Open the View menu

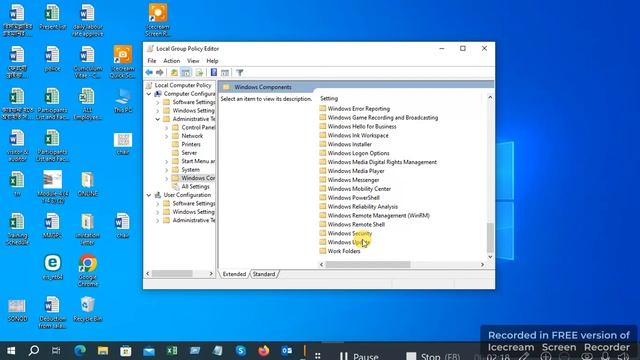pos(193,61)
